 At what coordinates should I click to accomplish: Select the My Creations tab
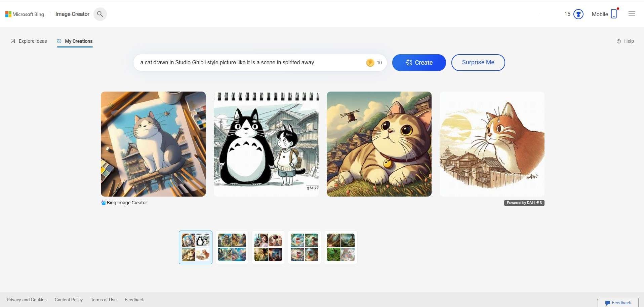[75, 41]
